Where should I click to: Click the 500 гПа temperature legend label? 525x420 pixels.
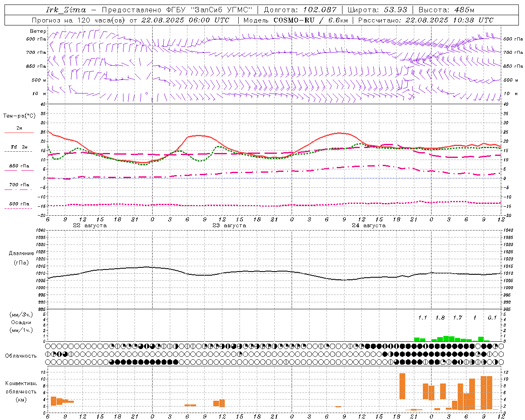click(x=19, y=204)
